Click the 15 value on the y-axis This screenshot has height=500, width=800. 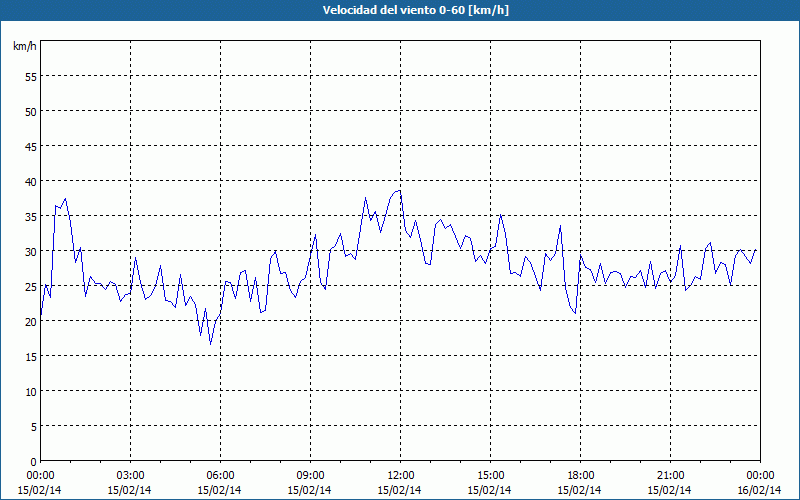(x=31, y=357)
